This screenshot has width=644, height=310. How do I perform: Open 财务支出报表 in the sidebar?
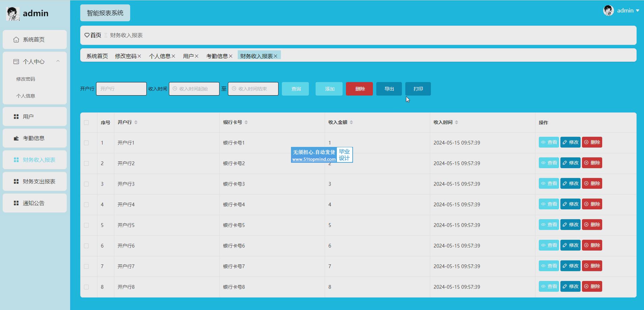point(35,181)
